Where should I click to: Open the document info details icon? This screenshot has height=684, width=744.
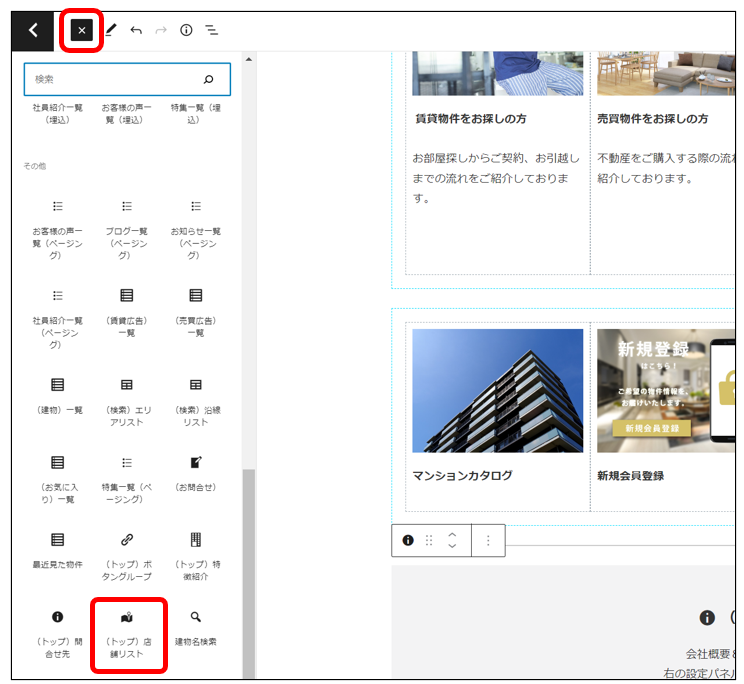pos(186,31)
